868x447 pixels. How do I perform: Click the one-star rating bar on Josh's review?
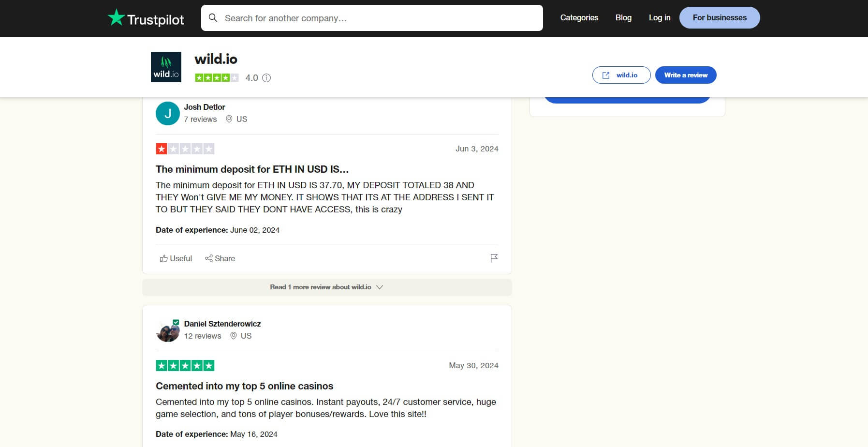coord(185,149)
